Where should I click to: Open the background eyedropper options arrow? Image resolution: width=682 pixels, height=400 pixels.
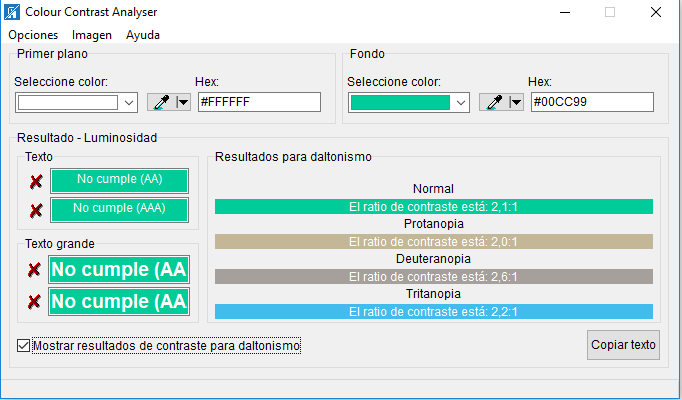coord(515,102)
